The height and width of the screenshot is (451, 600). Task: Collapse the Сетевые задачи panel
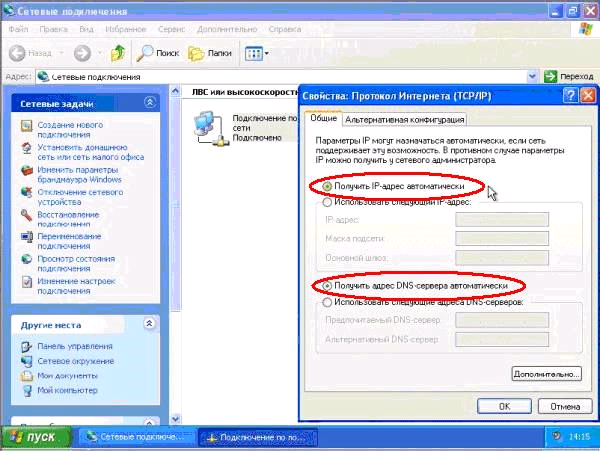pos(150,102)
